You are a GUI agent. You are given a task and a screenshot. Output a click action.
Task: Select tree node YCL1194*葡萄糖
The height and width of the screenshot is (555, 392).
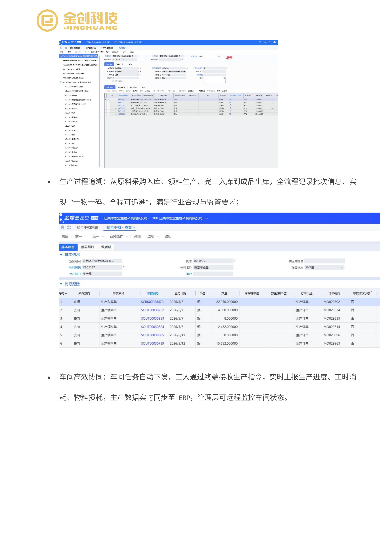click(x=71, y=95)
